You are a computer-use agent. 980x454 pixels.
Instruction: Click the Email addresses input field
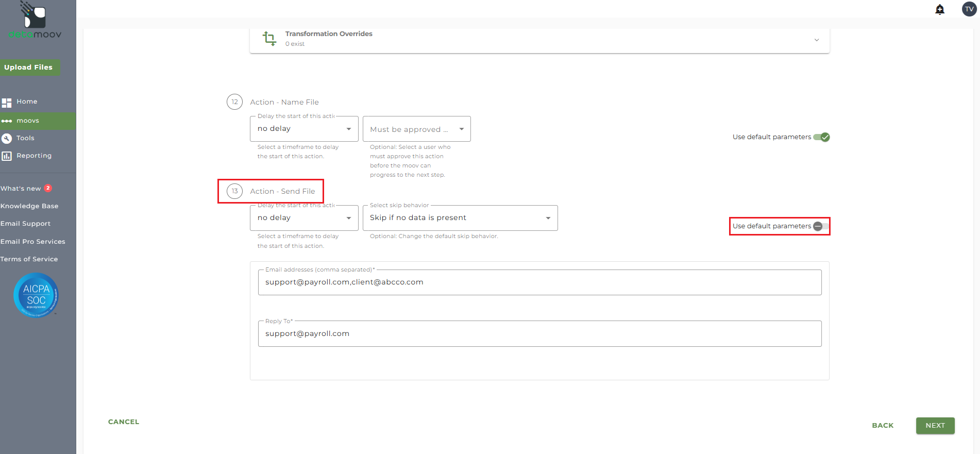(x=539, y=282)
